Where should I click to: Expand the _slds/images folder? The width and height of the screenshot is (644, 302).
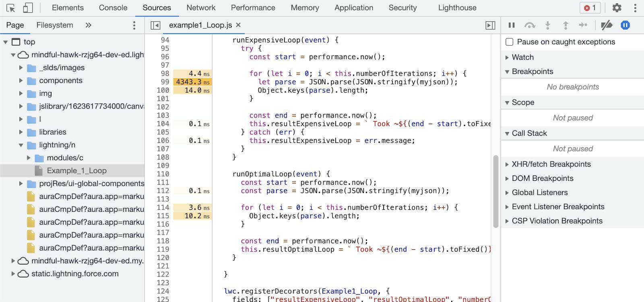click(x=21, y=68)
